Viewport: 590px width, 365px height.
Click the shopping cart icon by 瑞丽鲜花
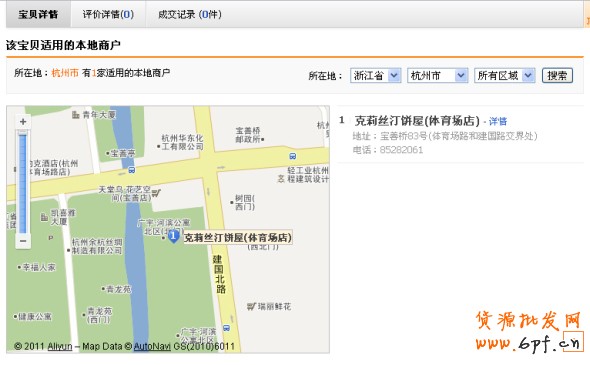(251, 307)
